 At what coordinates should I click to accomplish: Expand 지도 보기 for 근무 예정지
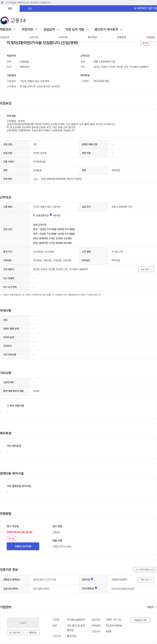[146, 269]
